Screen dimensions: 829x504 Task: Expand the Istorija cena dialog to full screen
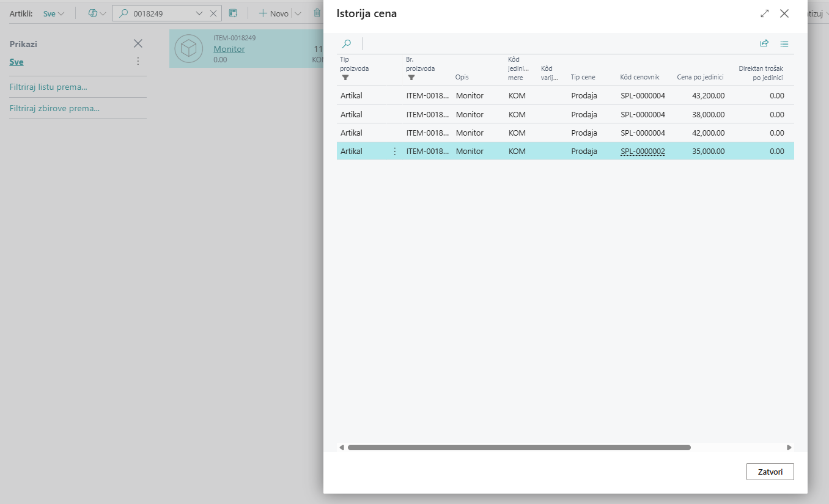click(764, 13)
